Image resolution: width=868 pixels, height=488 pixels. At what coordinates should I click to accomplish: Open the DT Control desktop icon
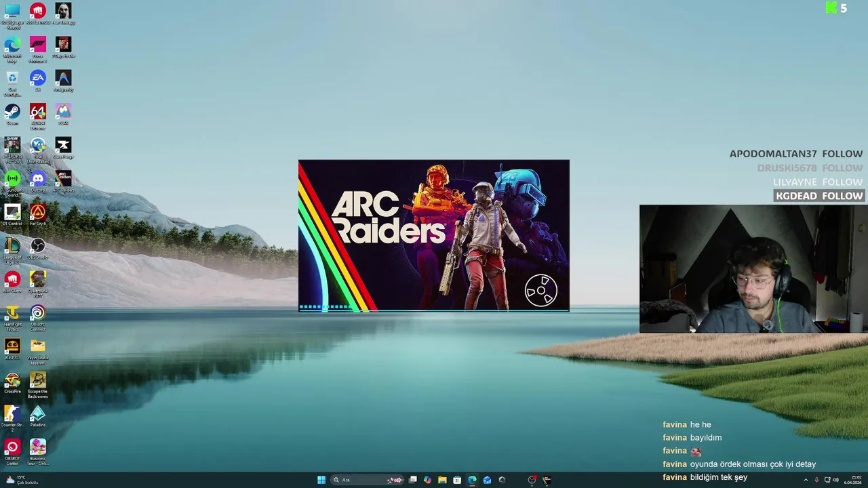[x=12, y=215]
